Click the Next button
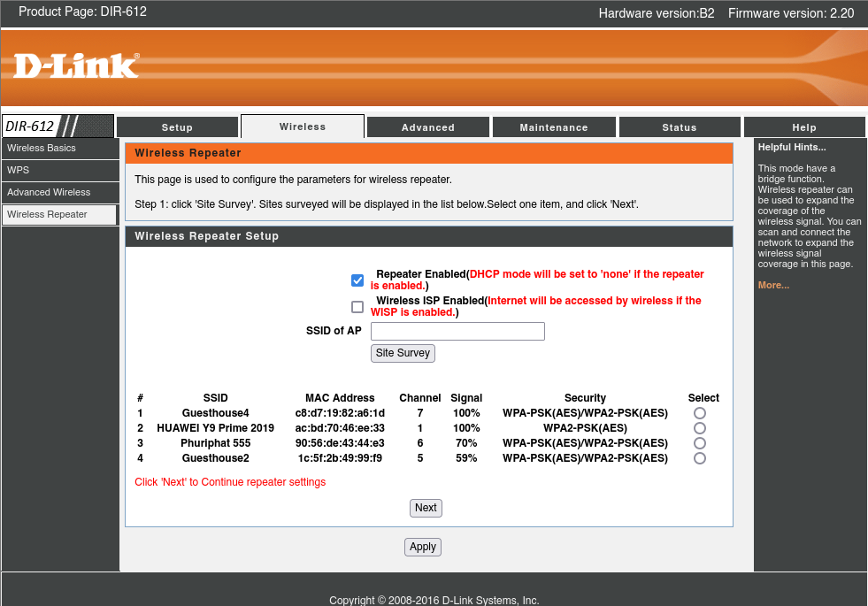Viewport: 868px width, 606px height. point(426,508)
